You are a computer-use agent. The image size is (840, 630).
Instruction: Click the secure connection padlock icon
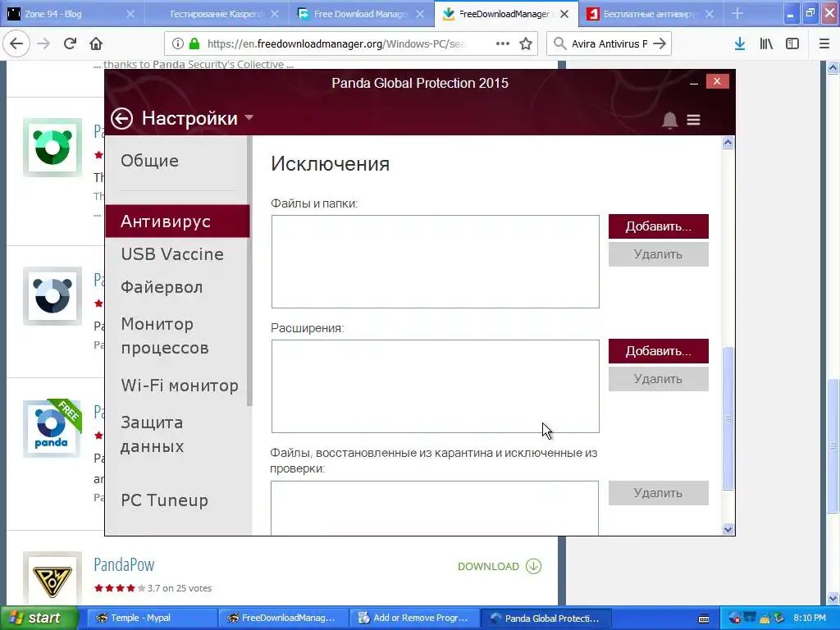pyautogui.click(x=194, y=44)
